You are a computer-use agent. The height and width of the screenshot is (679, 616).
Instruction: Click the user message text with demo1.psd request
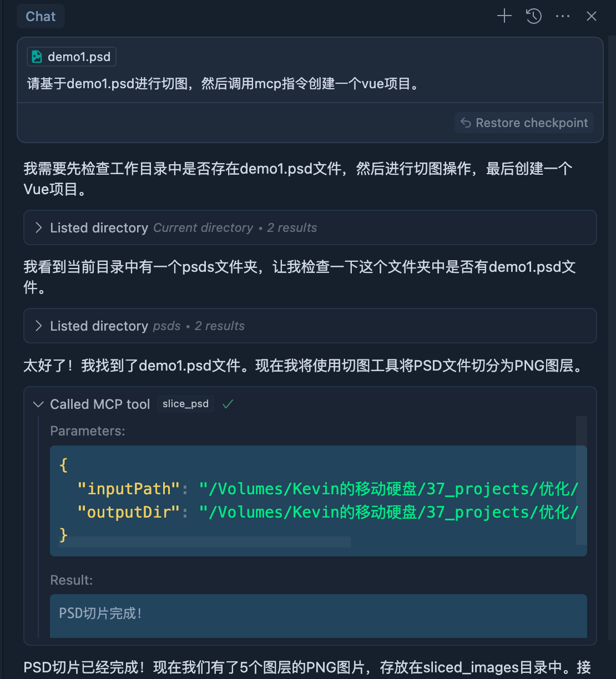(224, 84)
